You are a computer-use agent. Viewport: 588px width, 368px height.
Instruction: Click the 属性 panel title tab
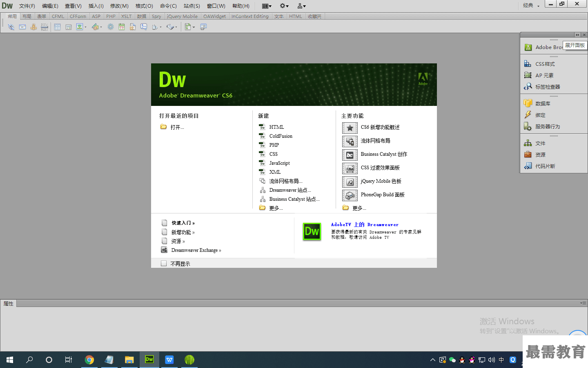click(8, 303)
